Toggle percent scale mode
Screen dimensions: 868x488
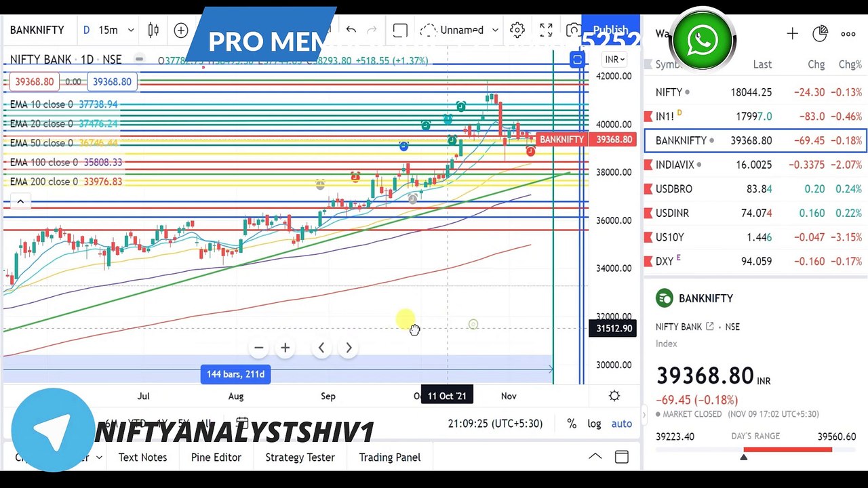click(x=572, y=424)
